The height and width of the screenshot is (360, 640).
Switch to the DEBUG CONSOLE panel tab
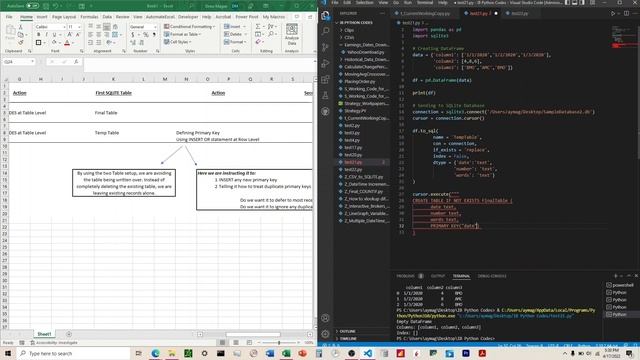(492, 276)
